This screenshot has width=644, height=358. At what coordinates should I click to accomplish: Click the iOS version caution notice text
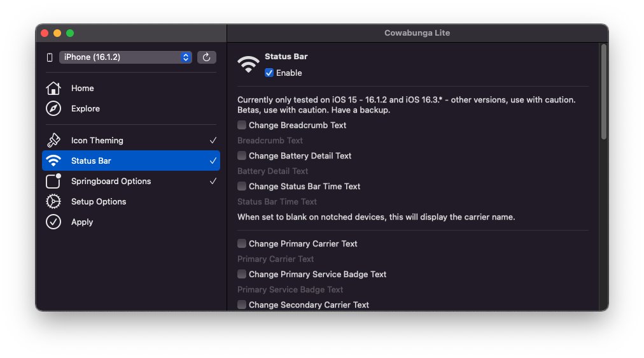pos(407,105)
